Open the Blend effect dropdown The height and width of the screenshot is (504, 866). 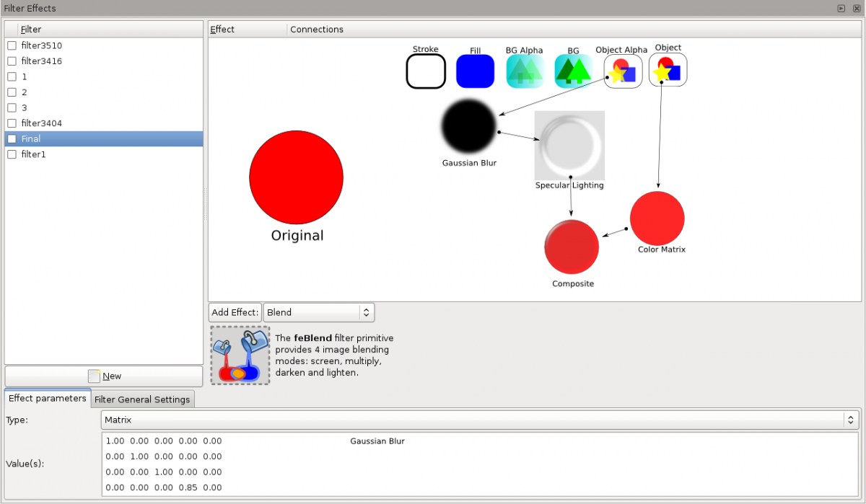(x=318, y=312)
